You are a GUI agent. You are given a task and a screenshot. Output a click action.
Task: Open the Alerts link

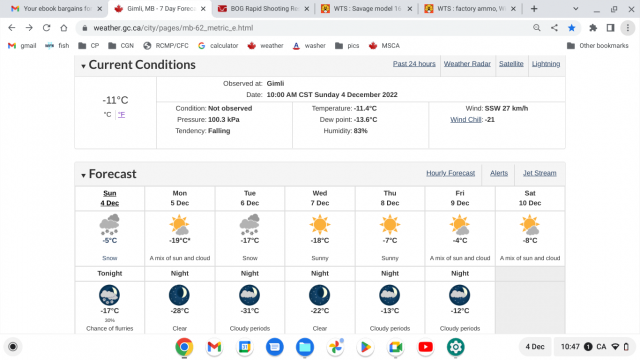click(x=499, y=173)
